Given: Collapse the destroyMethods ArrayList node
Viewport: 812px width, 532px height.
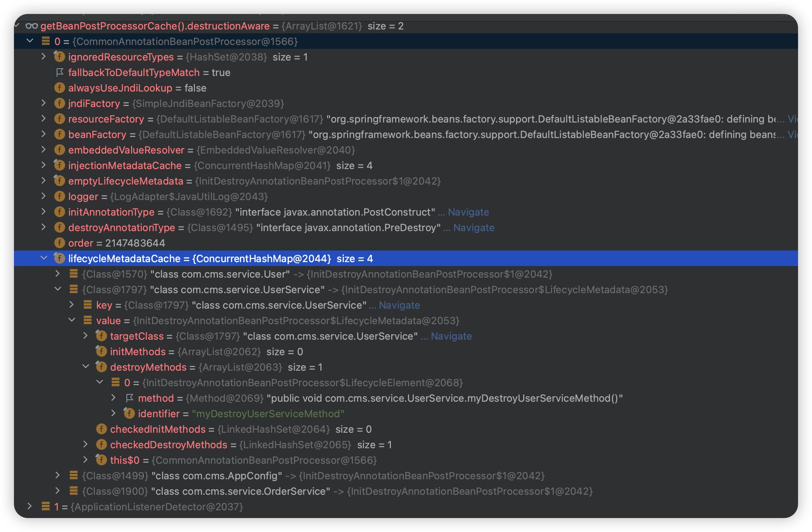Looking at the screenshot, I should tap(86, 367).
